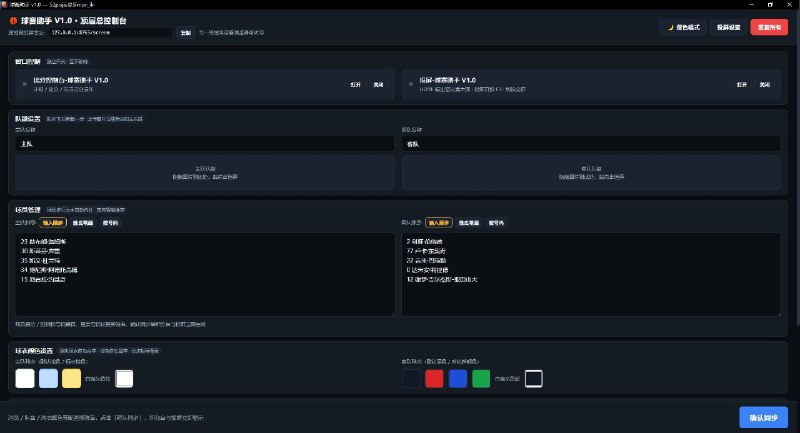Close the scoreboard console window
Viewport: 800px width, 433px height.
pos(378,85)
